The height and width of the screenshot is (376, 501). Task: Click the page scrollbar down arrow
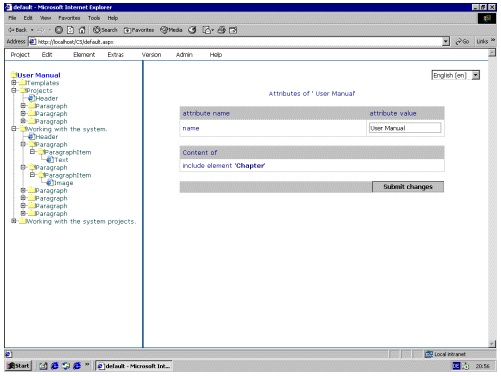(x=492, y=344)
